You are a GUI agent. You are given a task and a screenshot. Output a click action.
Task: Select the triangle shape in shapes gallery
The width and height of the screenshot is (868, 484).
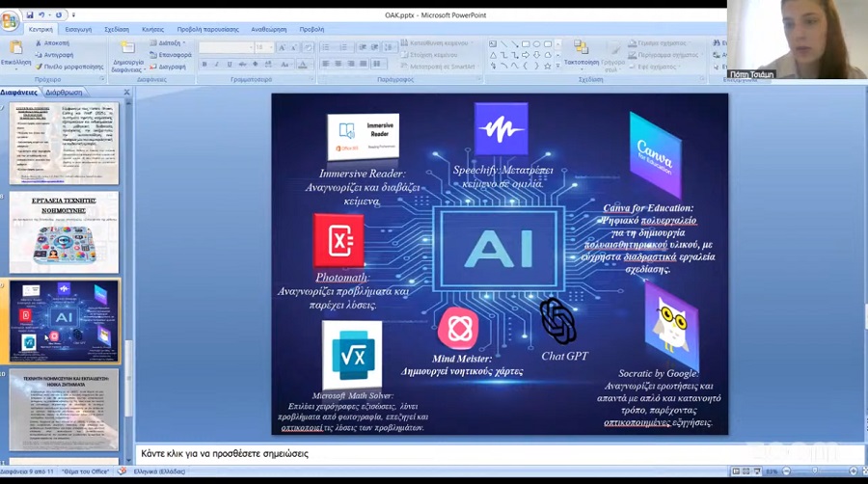[493, 55]
